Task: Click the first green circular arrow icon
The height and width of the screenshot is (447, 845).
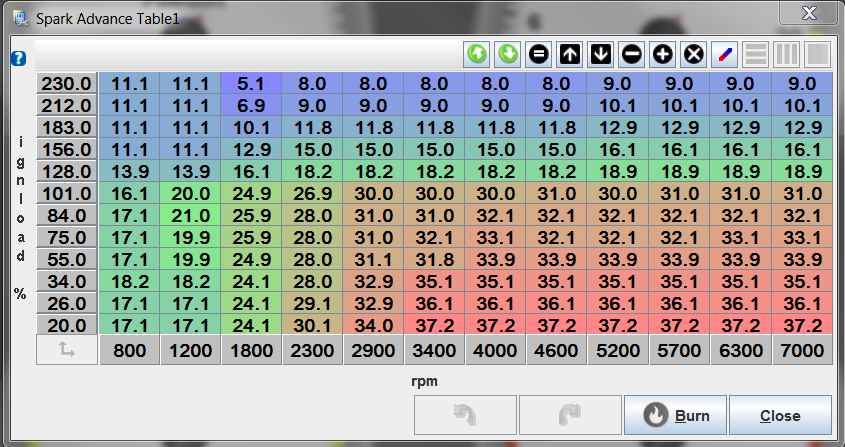Action: coord(477,54)
